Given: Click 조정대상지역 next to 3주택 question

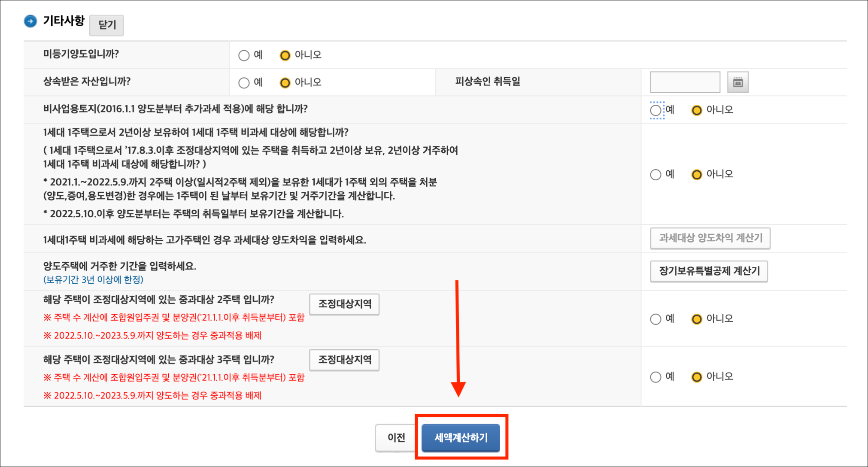Looking at the screenshot, I should click(344, 360).
